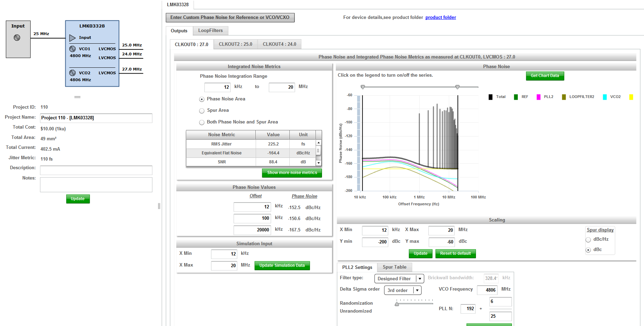The image size is (644, 326).
Task: Click the Notes text area
Action: (x=96, y=185)
